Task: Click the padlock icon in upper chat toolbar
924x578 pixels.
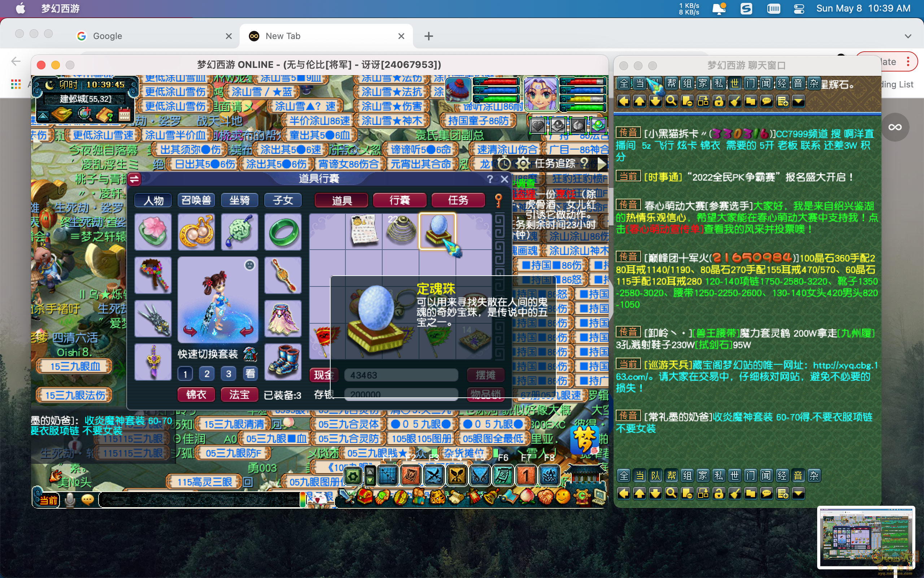Action: pyautogui.click(x=719, y=101)
